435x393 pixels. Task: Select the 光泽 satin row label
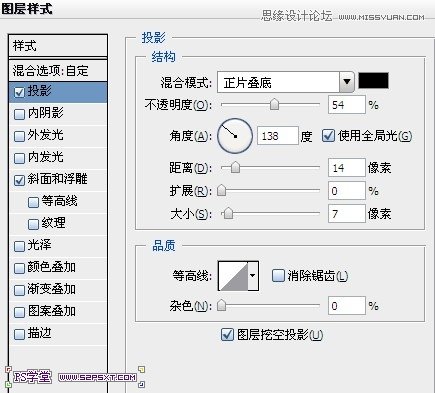39,245
